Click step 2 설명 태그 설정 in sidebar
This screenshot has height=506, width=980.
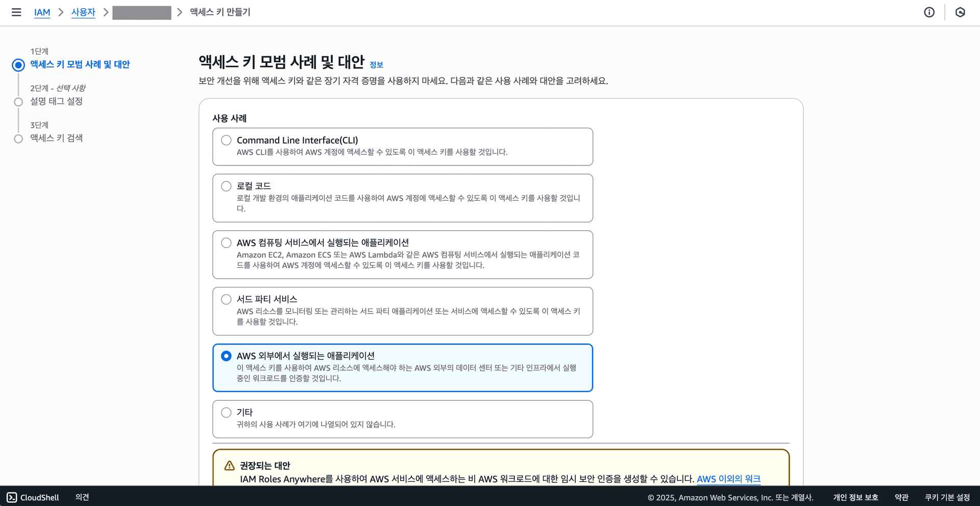[x=56, y=101]
